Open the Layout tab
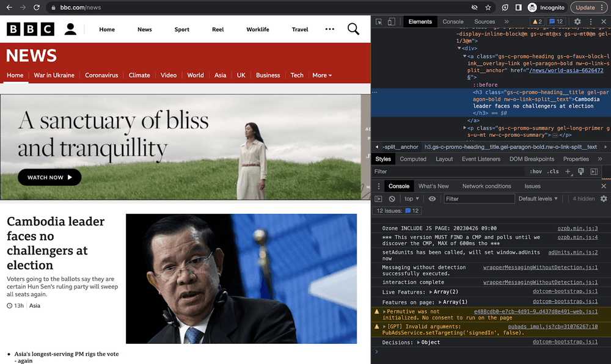The image size is (611, 364). tap(444, 159)
